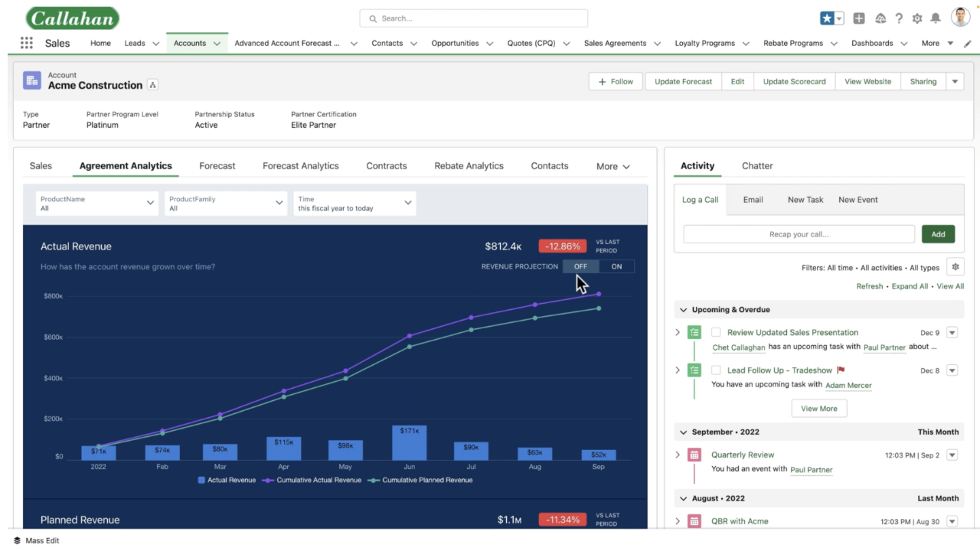Open the More tabs dropdown in analytics panel

(x=613, y=166)
